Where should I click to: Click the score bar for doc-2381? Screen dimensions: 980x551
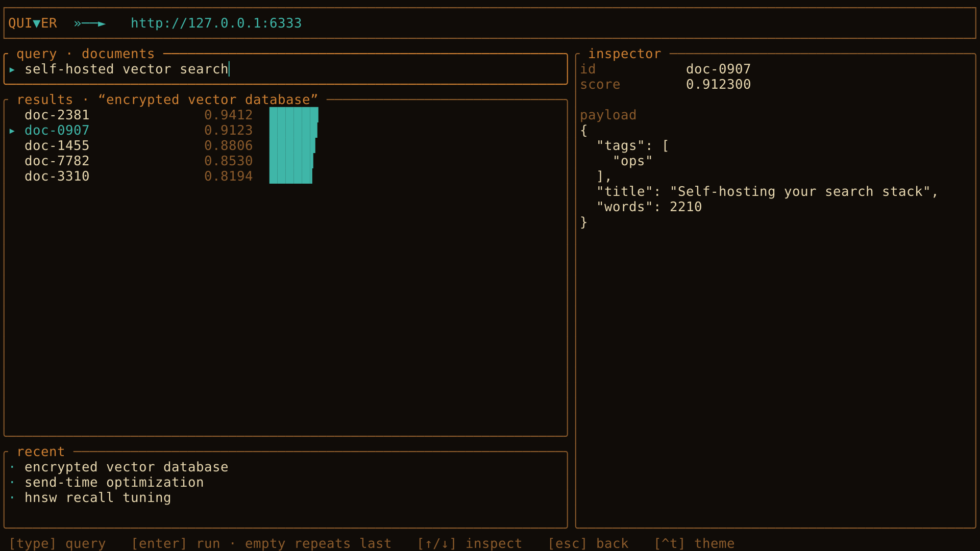294,115
